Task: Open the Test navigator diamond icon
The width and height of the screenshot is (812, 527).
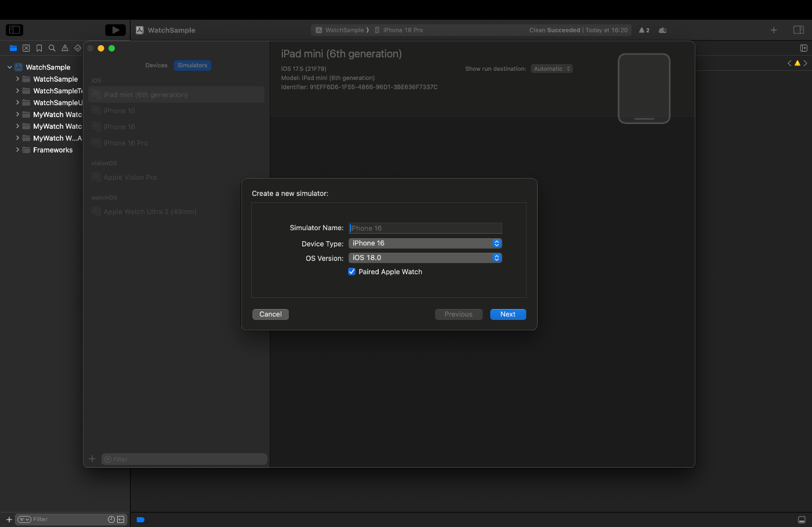Action: click(78, 48)
